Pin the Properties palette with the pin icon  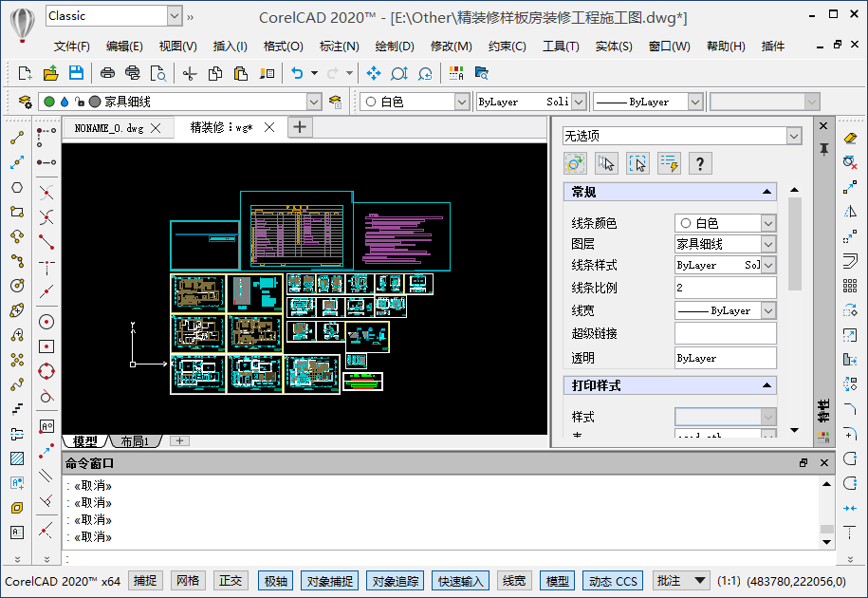[824, 147]
